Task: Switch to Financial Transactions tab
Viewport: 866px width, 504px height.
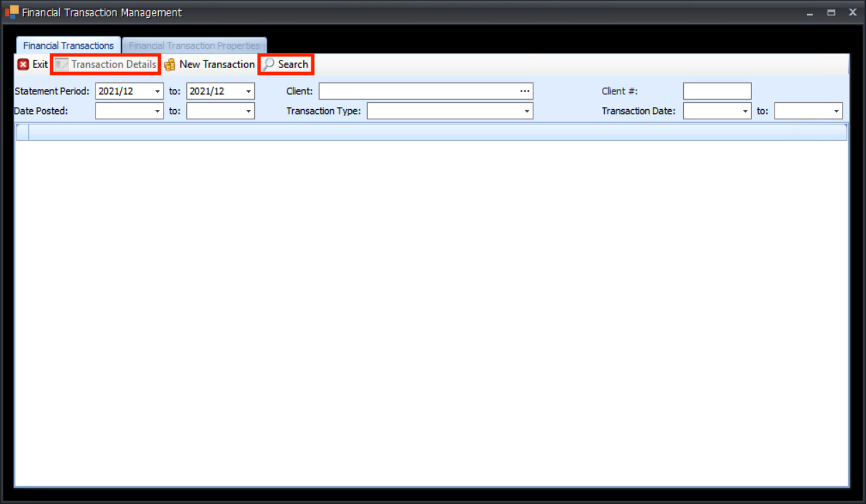Action: (68, 45)
